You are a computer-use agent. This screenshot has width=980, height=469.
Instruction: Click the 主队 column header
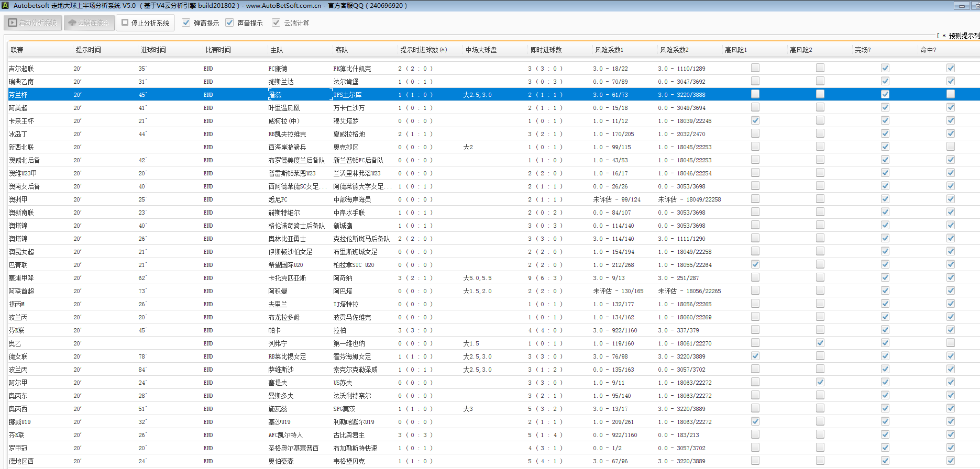tap(277, 50)
